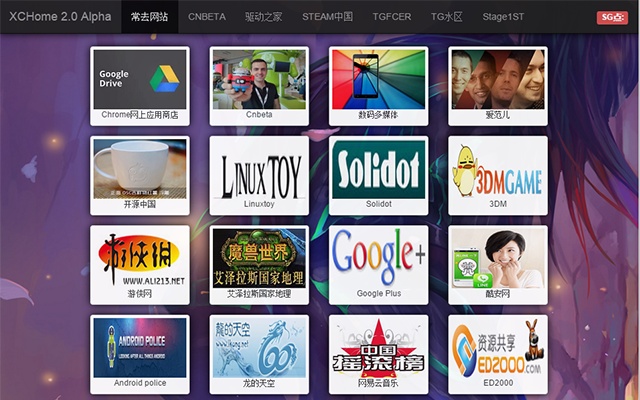This screenshot has height=400, width=640.
Task: Click the Android Police logo tile
Action: pyautogui.click(x=140, y=348)
